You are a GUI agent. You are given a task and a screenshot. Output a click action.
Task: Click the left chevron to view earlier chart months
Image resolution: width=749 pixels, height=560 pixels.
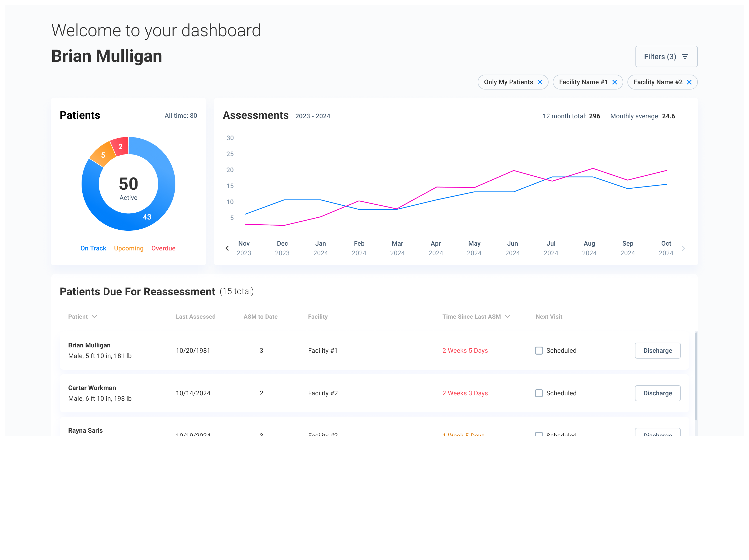pyautogui.click(x=227, y=248)
